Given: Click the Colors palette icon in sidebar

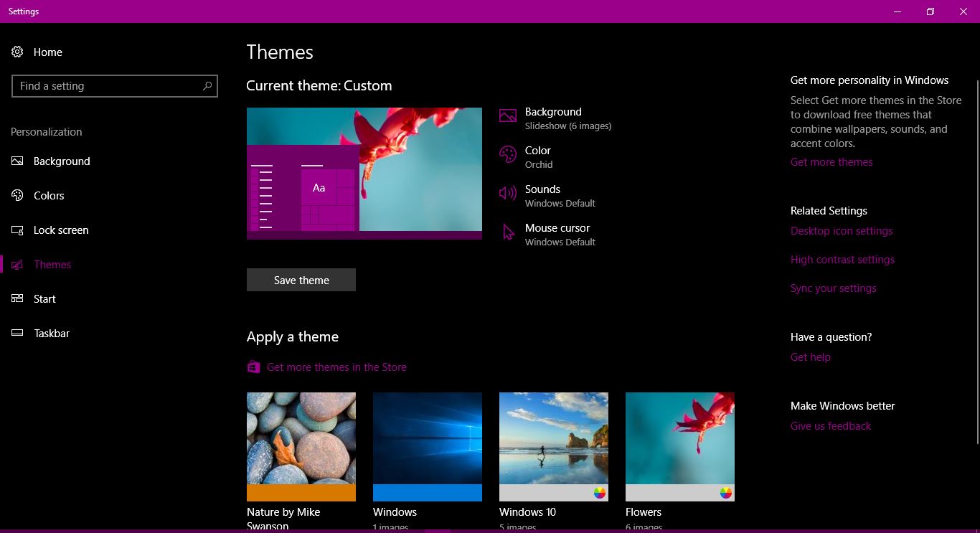Looking at the screenshot, I should point(17,195).
